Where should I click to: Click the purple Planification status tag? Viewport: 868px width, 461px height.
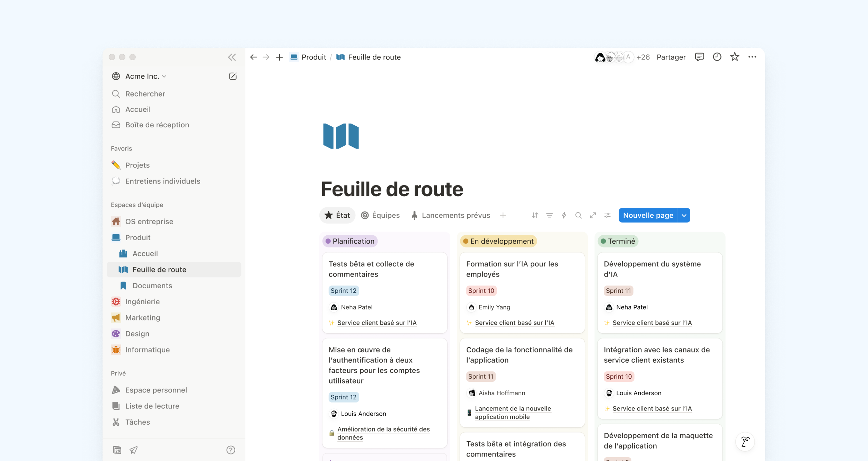pos(350,241)
